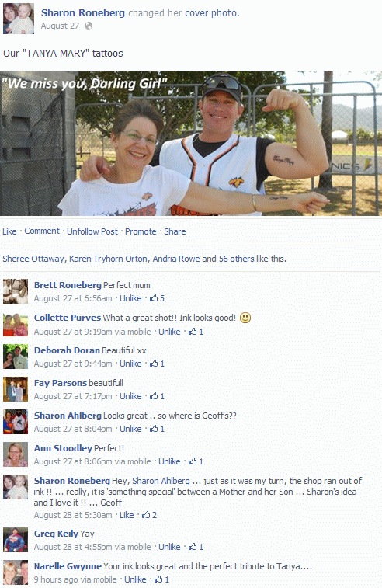
Task: Choose Promote for this post
Action: click(x=141, y=231)
